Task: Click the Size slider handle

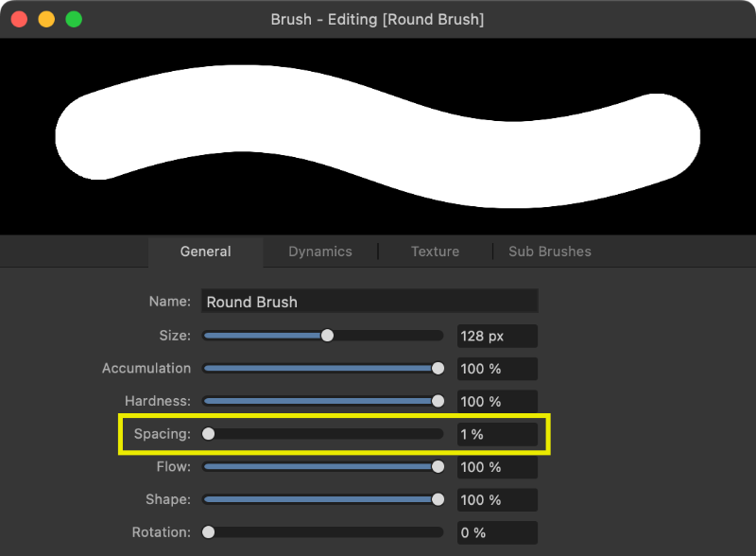Action: click(327, 335)
